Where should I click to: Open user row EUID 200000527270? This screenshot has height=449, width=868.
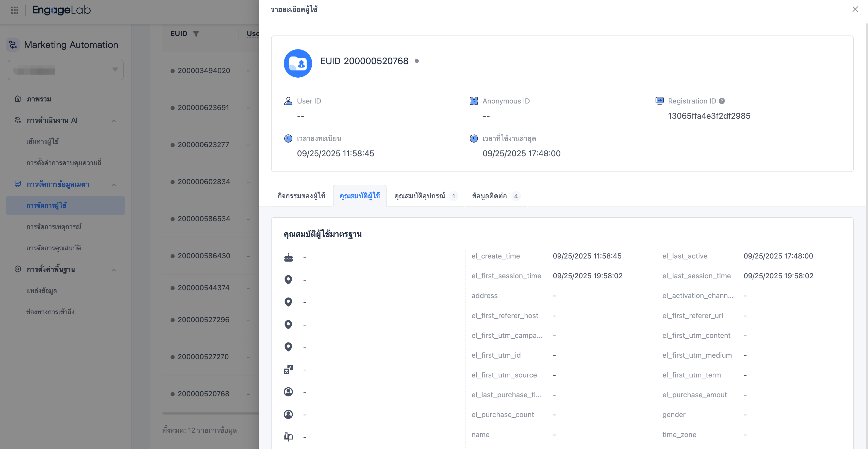pyautogui.click(x=203, y=357)
